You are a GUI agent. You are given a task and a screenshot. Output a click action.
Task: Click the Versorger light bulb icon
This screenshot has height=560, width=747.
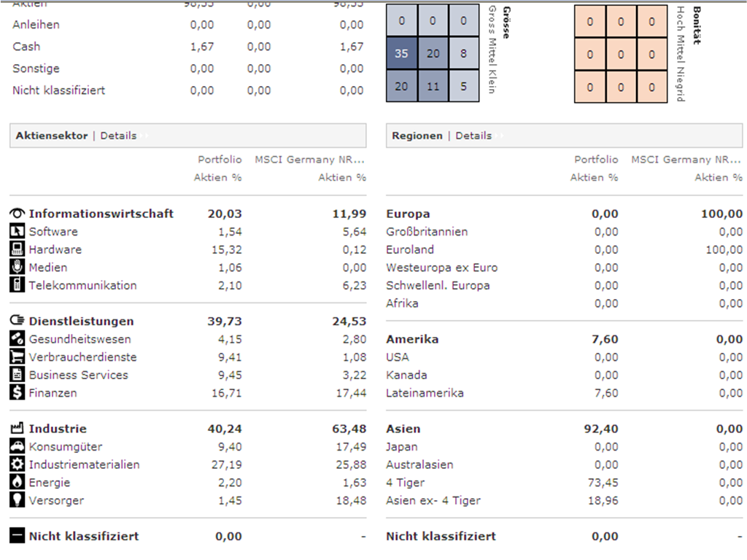coord(18,500)
